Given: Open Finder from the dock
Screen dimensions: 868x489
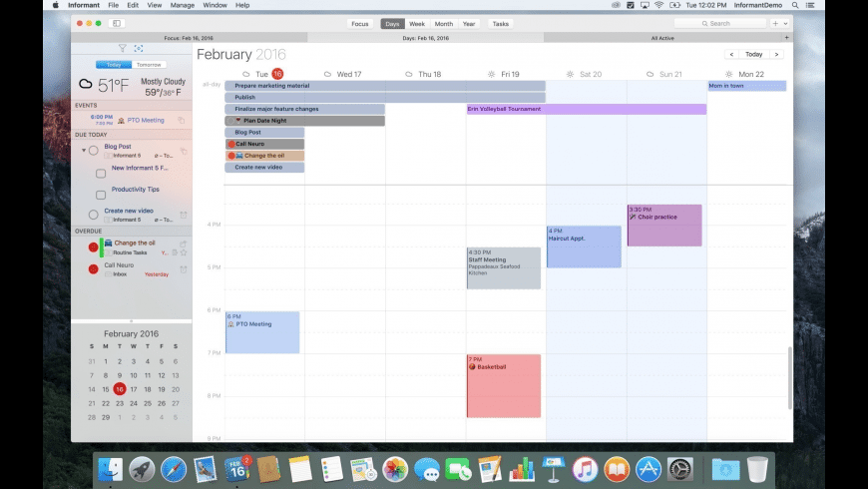Looking at the screenshot, I should 110,469.
